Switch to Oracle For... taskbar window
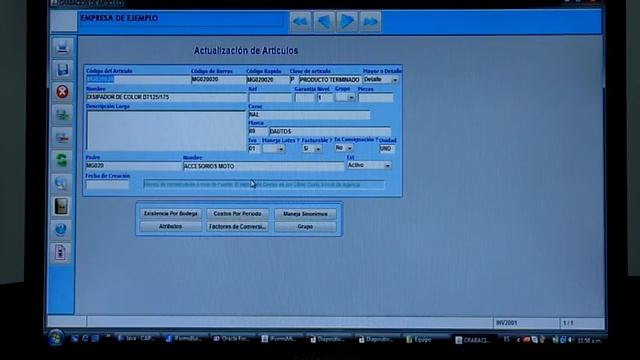This screenshot has width=640, height=360. click(231, 339)
